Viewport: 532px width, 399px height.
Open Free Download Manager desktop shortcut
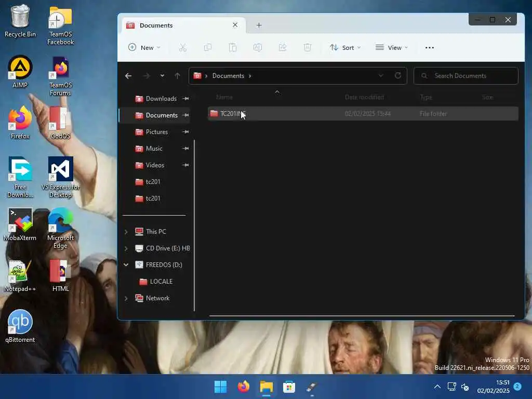coord(20,177)
